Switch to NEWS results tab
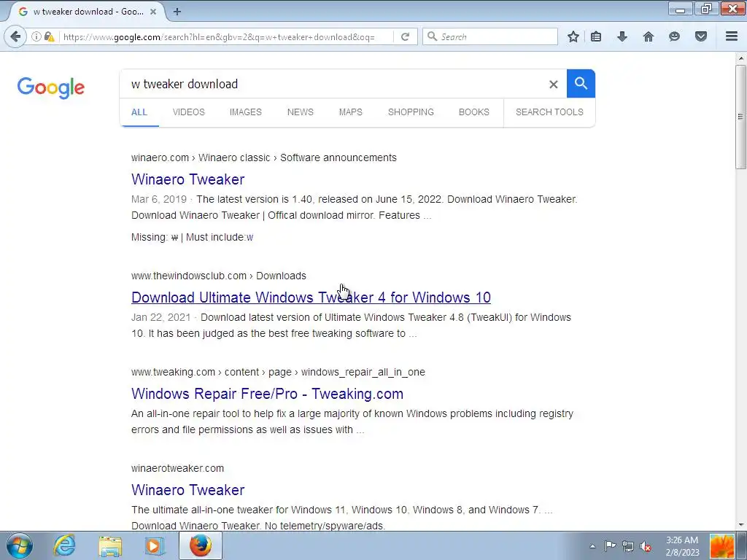 [300, 112]
